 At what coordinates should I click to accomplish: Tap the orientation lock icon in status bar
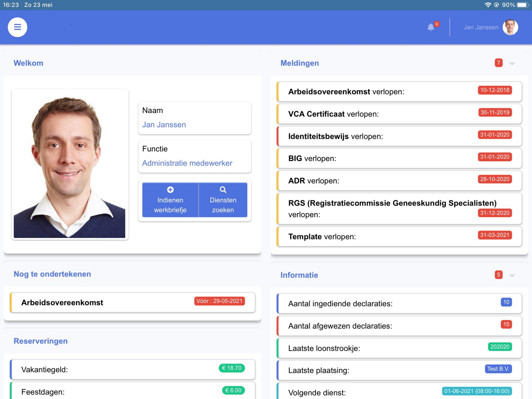[496, 5]
